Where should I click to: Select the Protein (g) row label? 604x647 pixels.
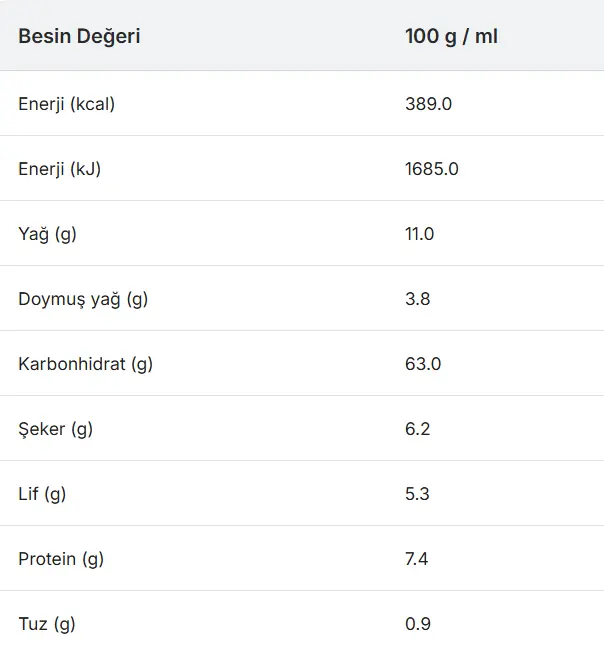[61, 560]
